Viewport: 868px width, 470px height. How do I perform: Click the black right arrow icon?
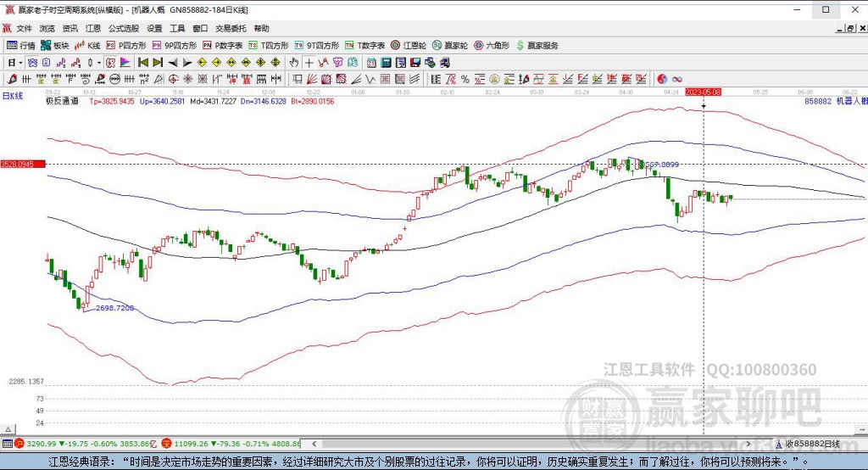pyautogui.click(x=187, y=63)
